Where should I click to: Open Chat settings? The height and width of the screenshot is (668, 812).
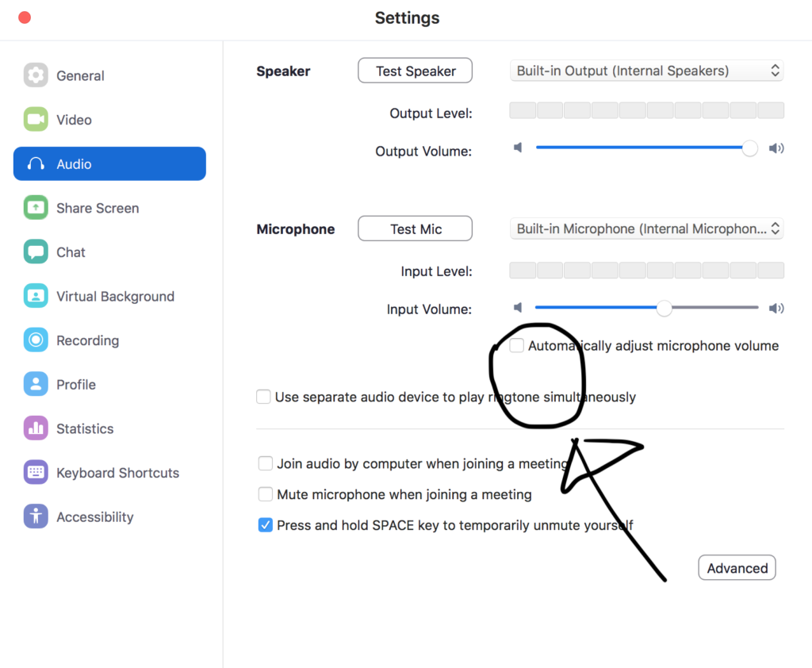click(x=109, y=251)
